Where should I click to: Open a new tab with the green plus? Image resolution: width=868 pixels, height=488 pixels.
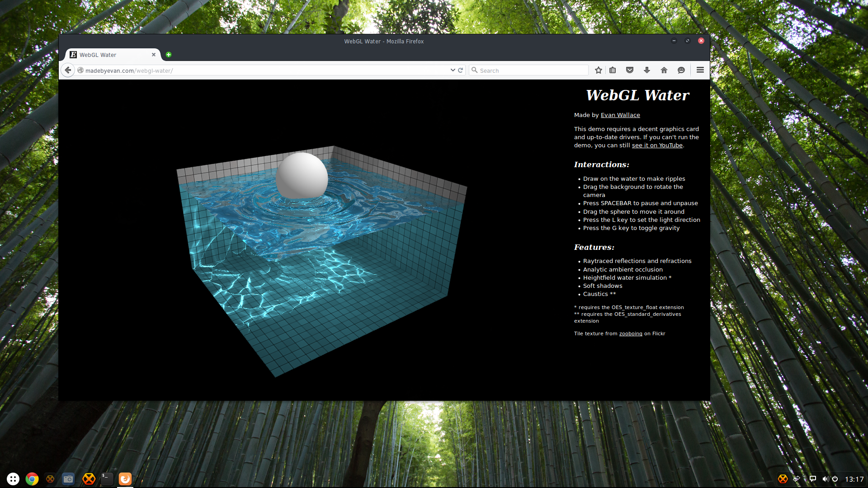[169, 55]
